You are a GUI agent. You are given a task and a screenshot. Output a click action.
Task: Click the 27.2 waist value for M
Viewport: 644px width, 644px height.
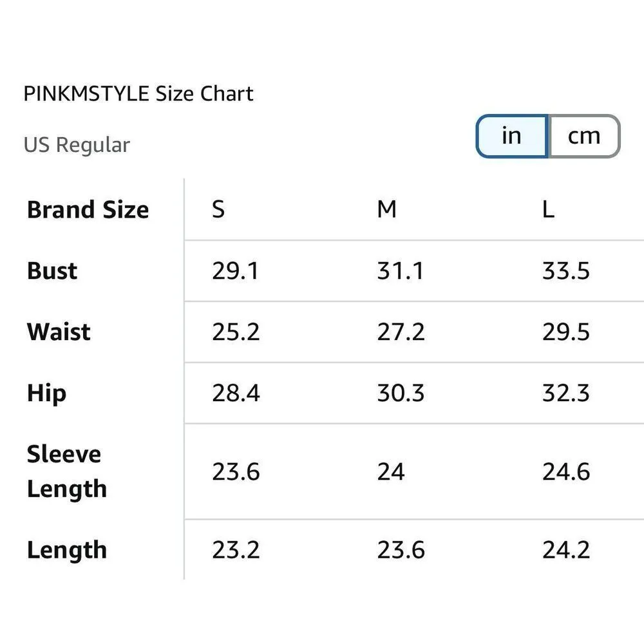(401, 332)
